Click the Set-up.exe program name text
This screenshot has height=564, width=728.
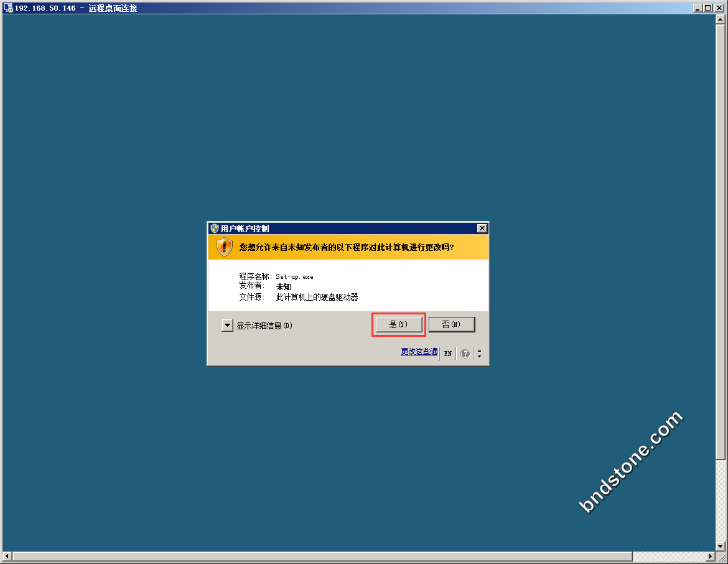(x=294, y=276)
